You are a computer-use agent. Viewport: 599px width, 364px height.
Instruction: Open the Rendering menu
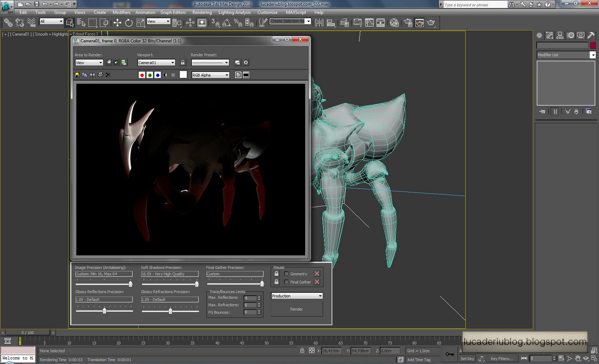tap(202, 12)
